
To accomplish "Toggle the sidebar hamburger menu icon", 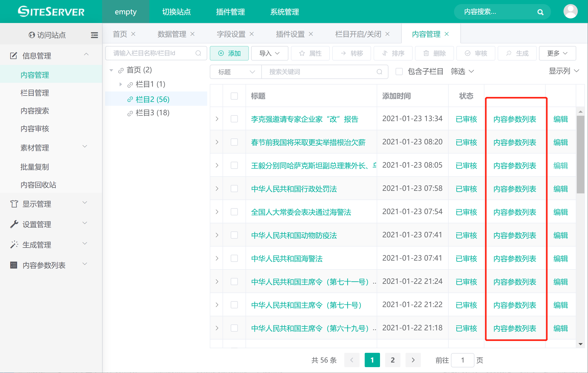I will [94, 35].
